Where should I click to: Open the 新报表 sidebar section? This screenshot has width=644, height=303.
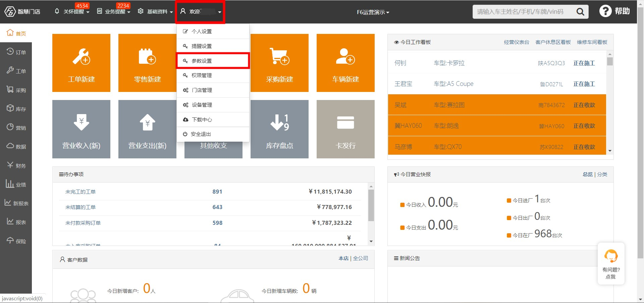coord(16,203)
